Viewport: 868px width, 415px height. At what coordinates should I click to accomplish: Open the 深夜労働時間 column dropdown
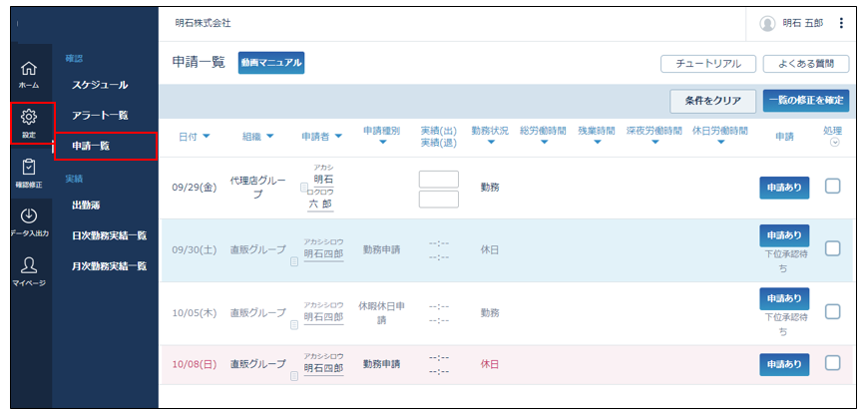click(654, 143)
